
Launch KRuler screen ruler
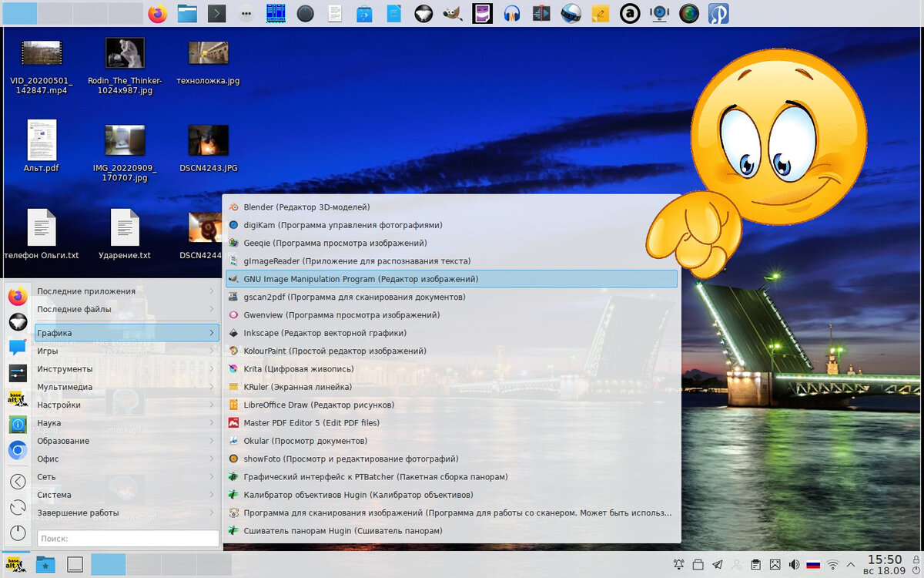[451, 387]
